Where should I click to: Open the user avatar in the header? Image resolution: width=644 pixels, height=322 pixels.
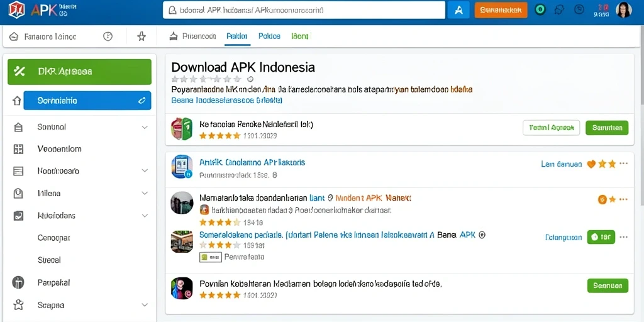[x=623, y=9]
